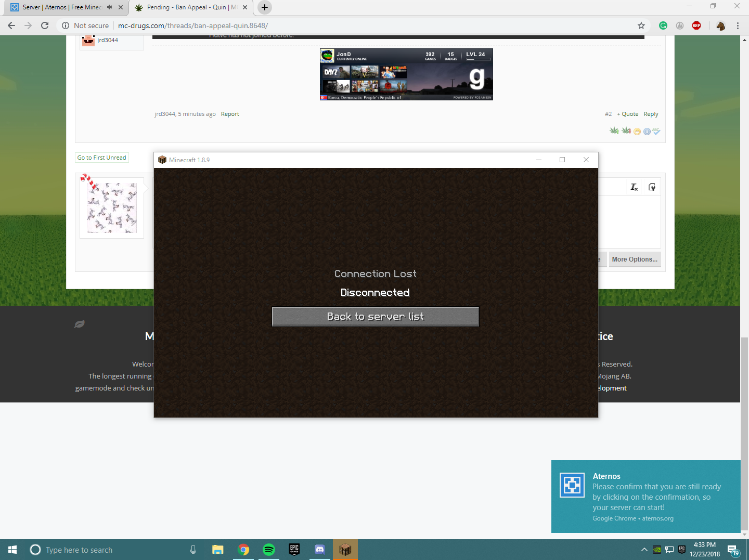Open the #2 post permalink

pyautogui.click(x=608, y=114)
